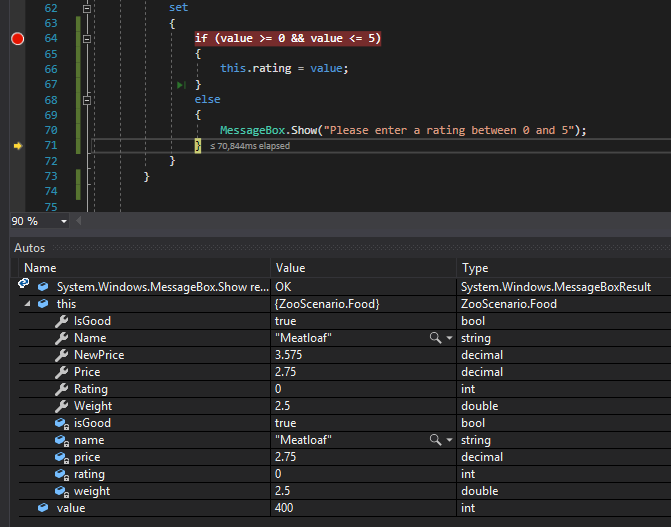Open text visualizer magnifier for Name property
The width and height of the screenshot is (671, 527).
435,338
